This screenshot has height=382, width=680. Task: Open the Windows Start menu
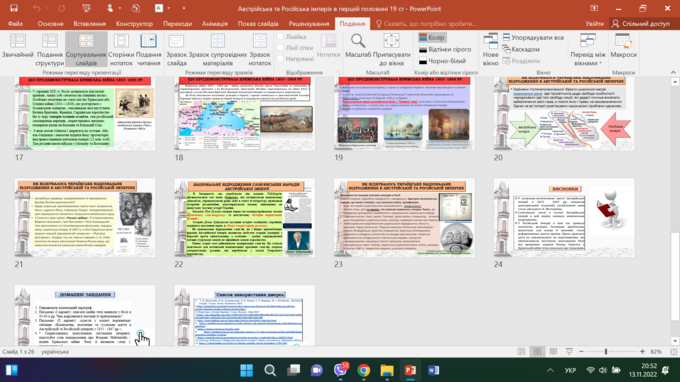coord(246,370)
